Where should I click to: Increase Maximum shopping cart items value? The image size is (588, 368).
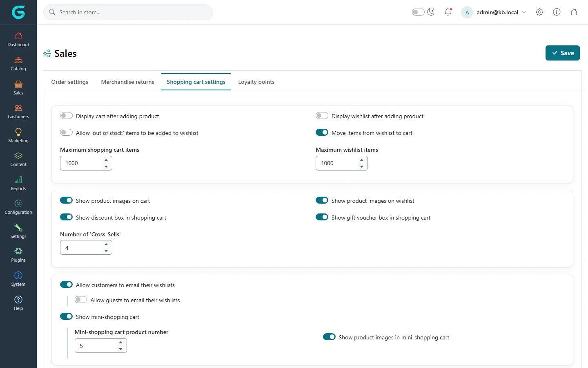coord(106,160)
